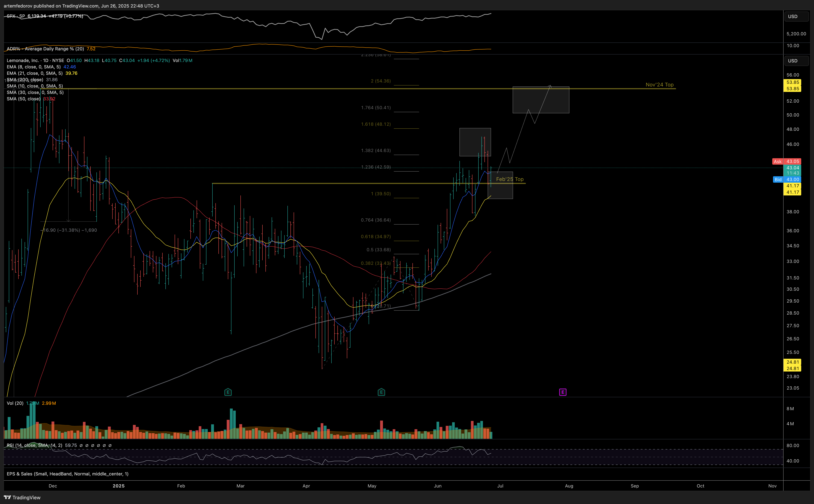The width and height of the screenshot is (814, 504).
Task: Click the upper yellow 41.17 price label
Action: (792, 186)
